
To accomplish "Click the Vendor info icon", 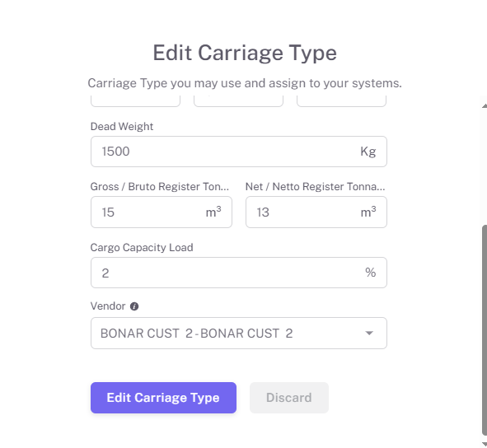I will point(134,306).
